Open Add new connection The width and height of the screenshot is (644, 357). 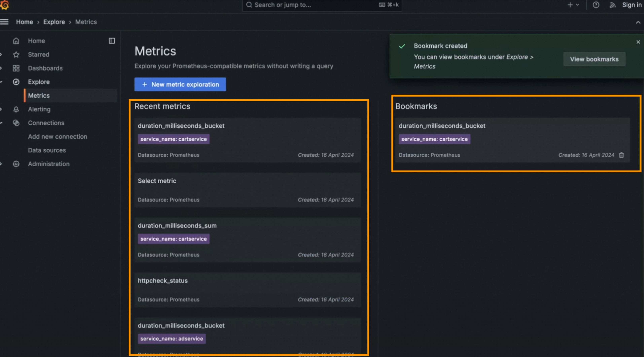[x=57, y=137]
